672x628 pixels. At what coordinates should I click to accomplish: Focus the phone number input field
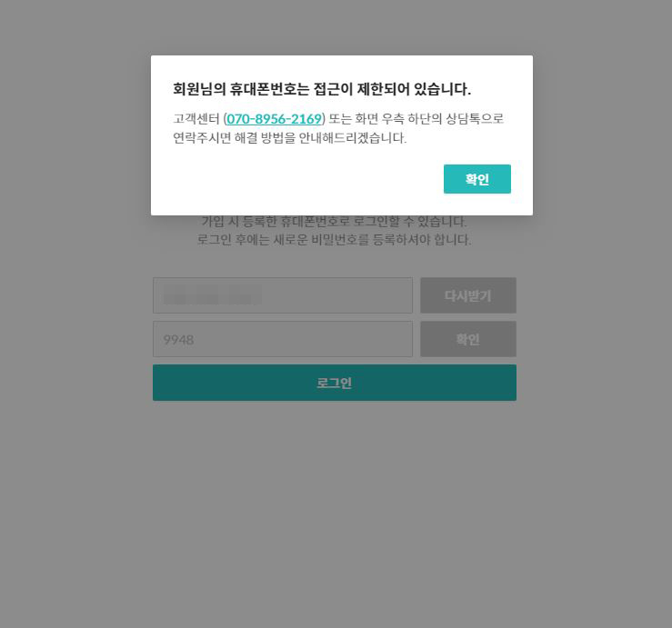(x=283, y=295)
